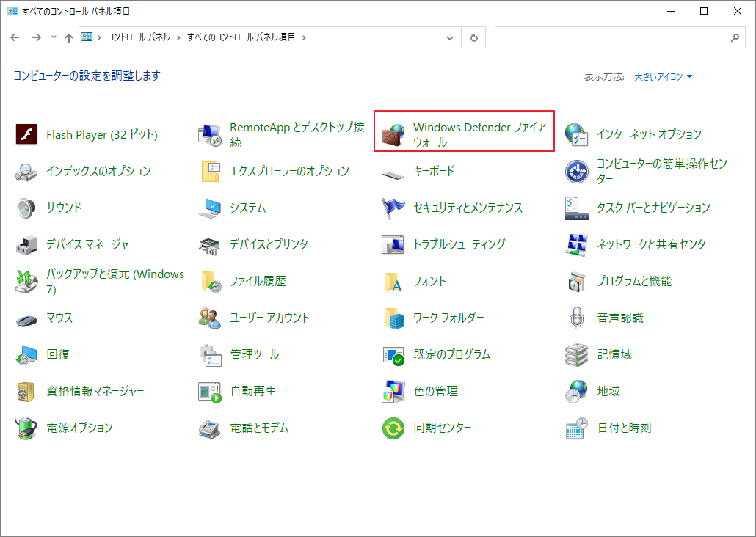Open the recent locations dropdown next to Forward

(54, 37)
